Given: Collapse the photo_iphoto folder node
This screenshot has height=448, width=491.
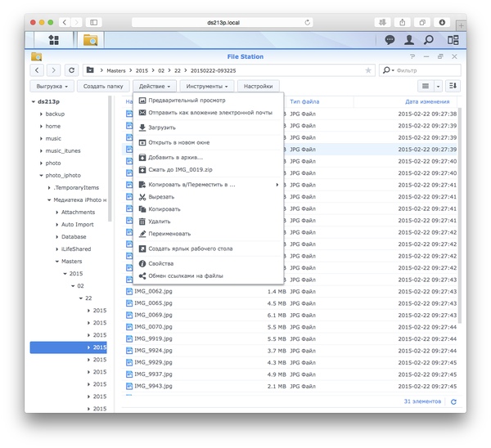Looking at the screenshot, I should pos(41,176).
